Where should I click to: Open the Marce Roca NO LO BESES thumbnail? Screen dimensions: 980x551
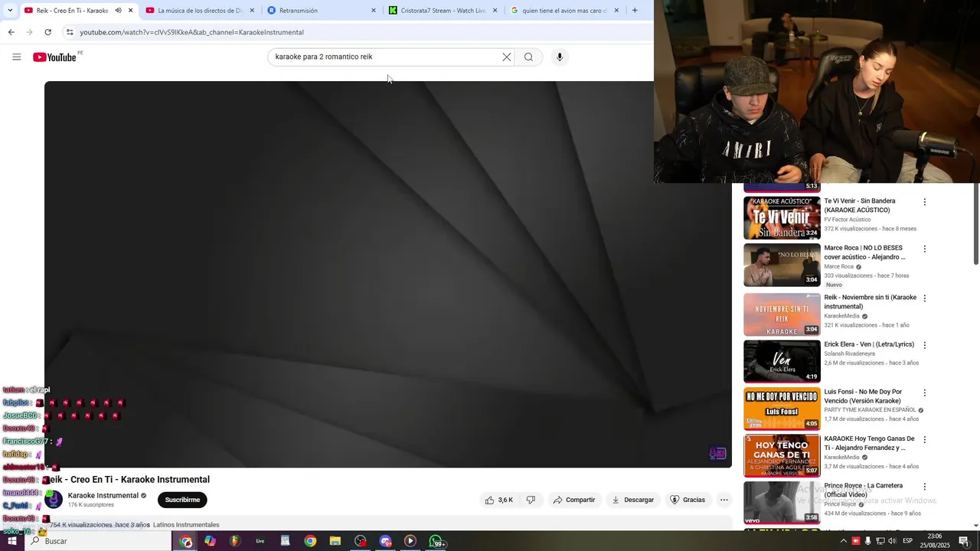(782, 265)
